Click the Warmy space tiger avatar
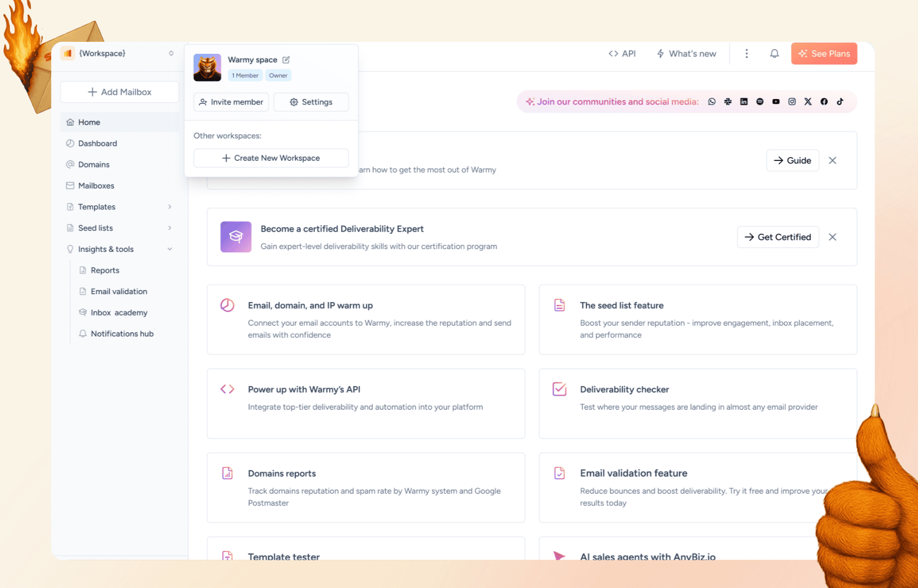This screenshot has width=918, height=588. point(207,67)
